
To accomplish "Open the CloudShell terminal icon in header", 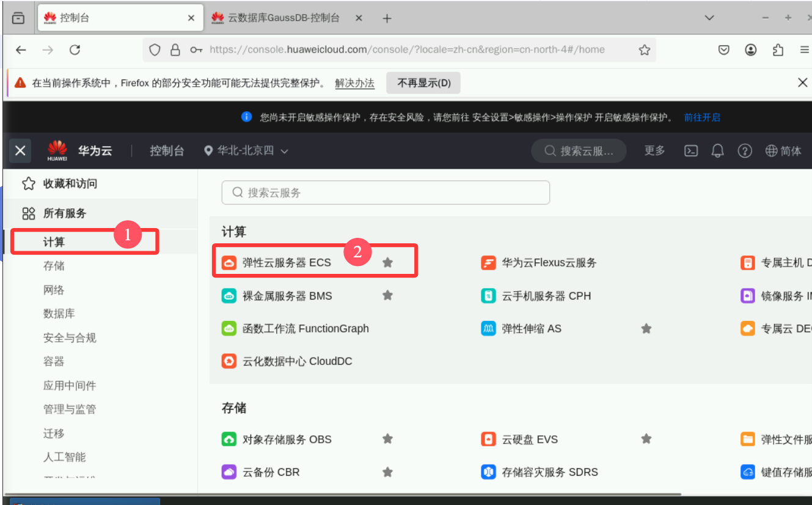I will tap(691, 151).
